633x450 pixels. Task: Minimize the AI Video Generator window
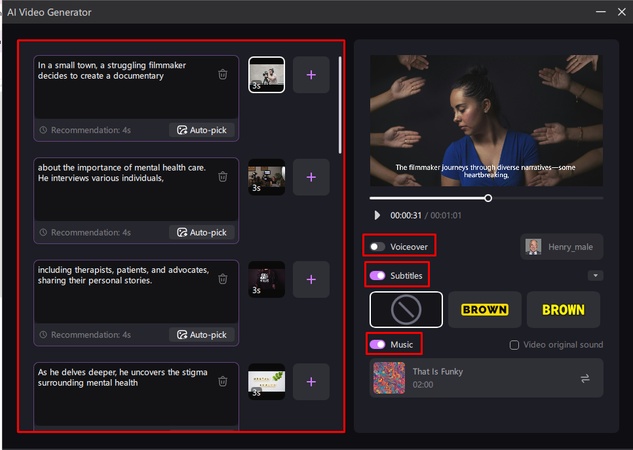click(x=601, y=12)
